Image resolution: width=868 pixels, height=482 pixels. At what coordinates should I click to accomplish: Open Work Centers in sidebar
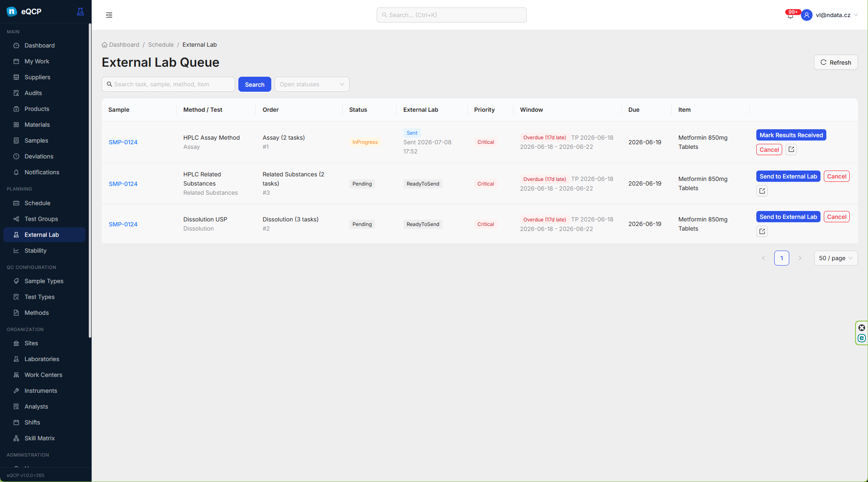coord(44,375)
